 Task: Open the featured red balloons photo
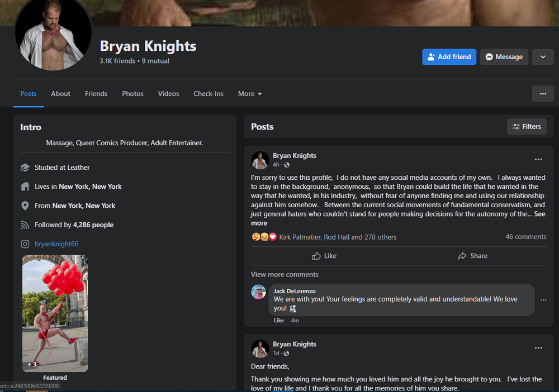point(55,313)
